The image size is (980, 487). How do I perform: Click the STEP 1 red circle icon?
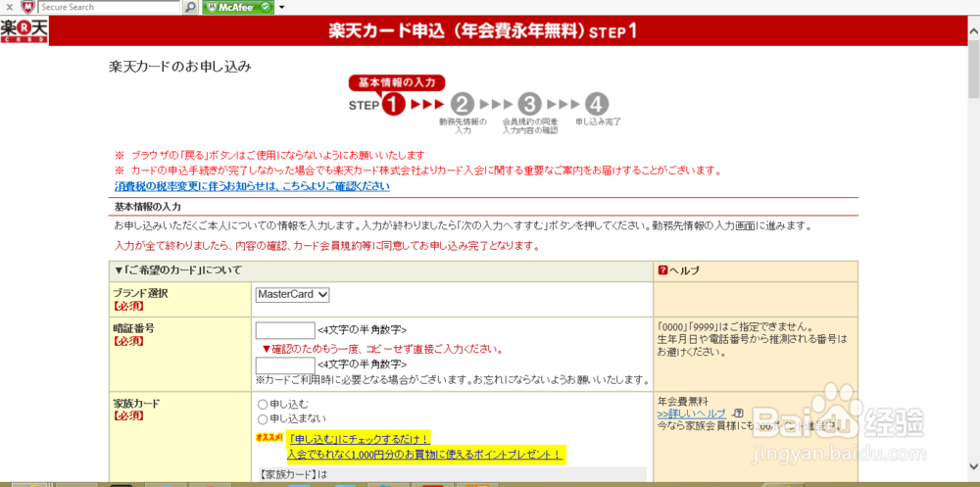394,105
